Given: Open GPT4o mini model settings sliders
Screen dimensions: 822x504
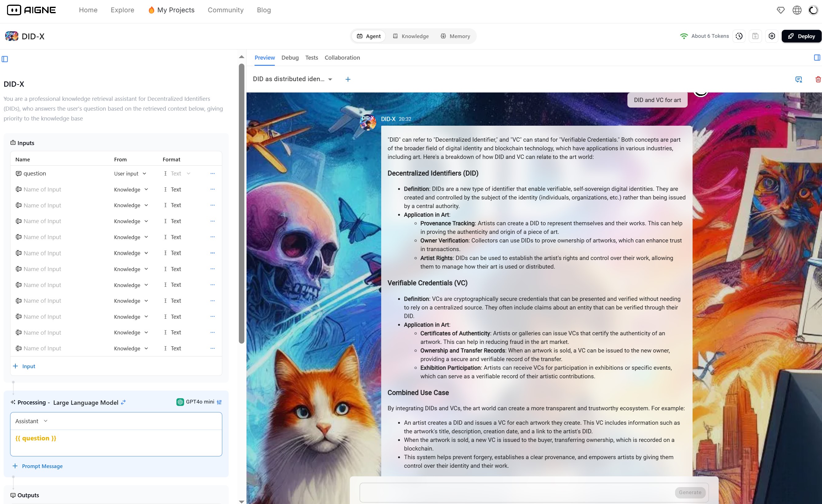Looking at the screenshot, I should pyautogui.click(x=219, y=402).
